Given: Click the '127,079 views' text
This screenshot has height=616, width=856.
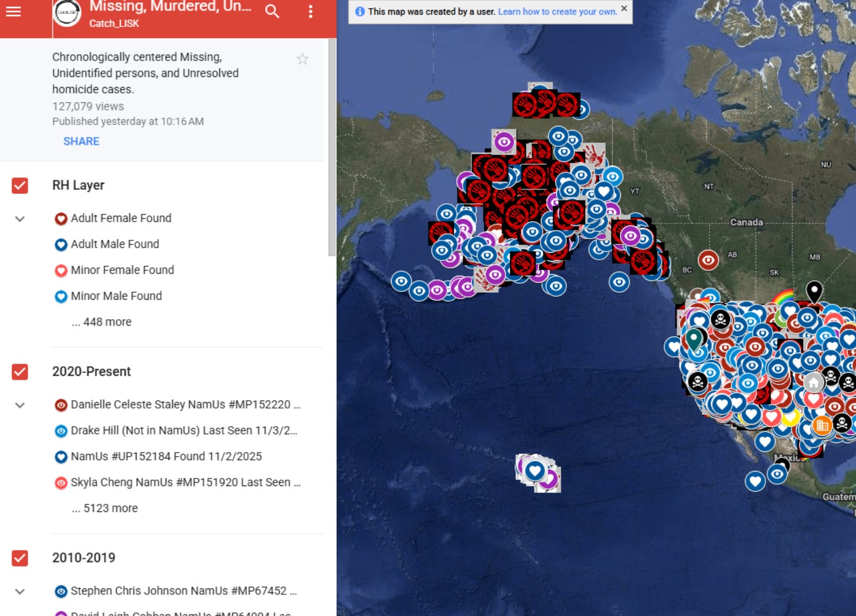Looking at the screenshot, I should (x=88, y=106).
